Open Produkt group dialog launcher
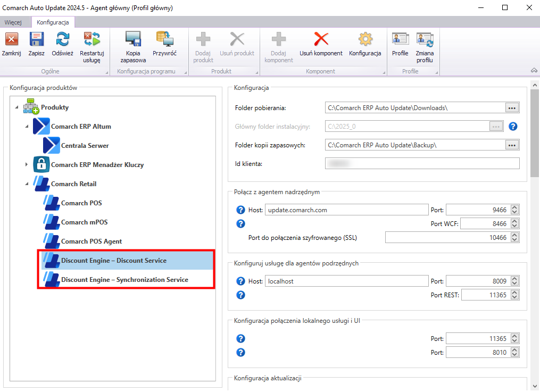The height and width of the screenshot is (392, 540). point(257,73)
